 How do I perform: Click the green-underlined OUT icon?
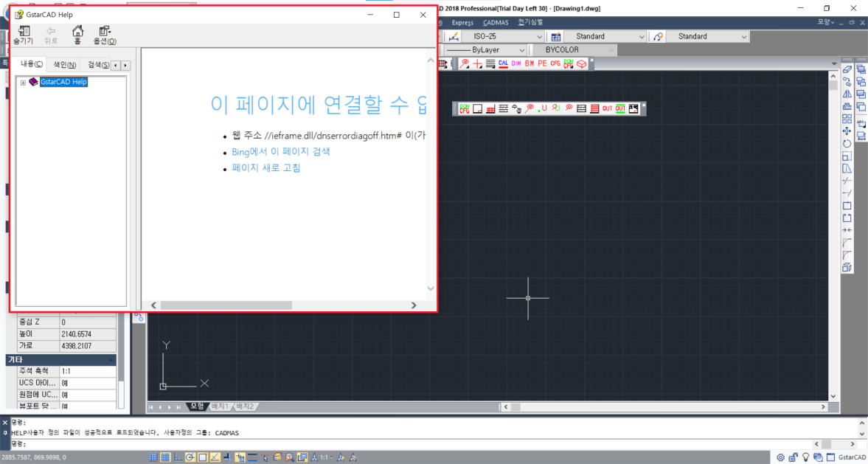tap(620, 108)
